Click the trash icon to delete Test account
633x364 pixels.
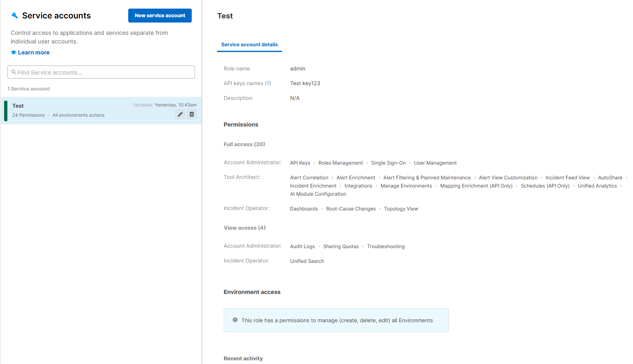point(191,114)
